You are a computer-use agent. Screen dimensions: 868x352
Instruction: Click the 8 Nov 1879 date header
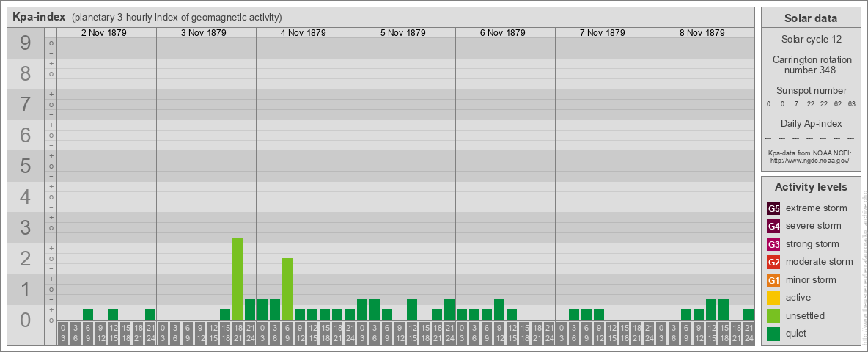coord(702,33)
